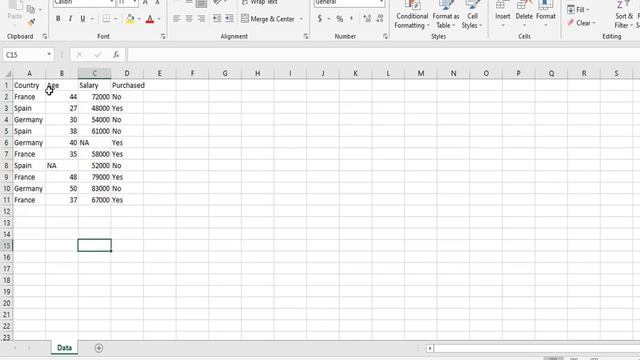Click the horizontal scrollbar left arrow
640x360 pixels.
[x=430, y=348]
